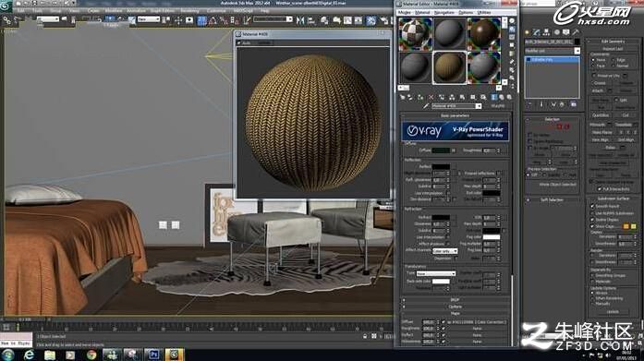This screenshot has height=361, width=644.
Task: Collapse the Maps rollout
Action: click(x=456, y=313)
